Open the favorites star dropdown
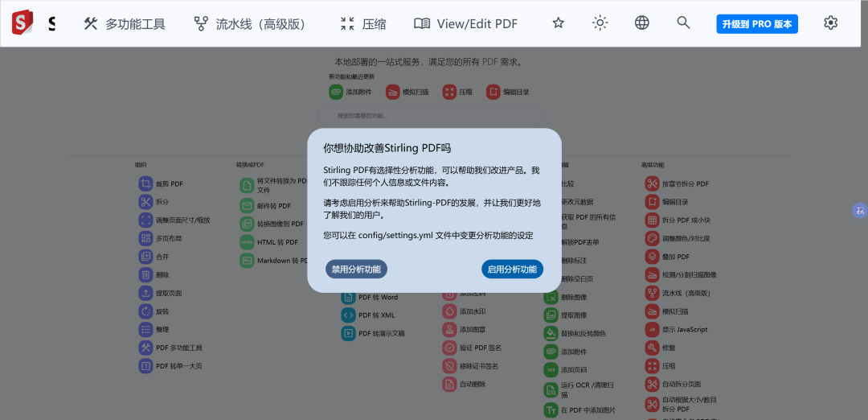The height and width of the screenshot is (420, 868). tap(558, 23)
